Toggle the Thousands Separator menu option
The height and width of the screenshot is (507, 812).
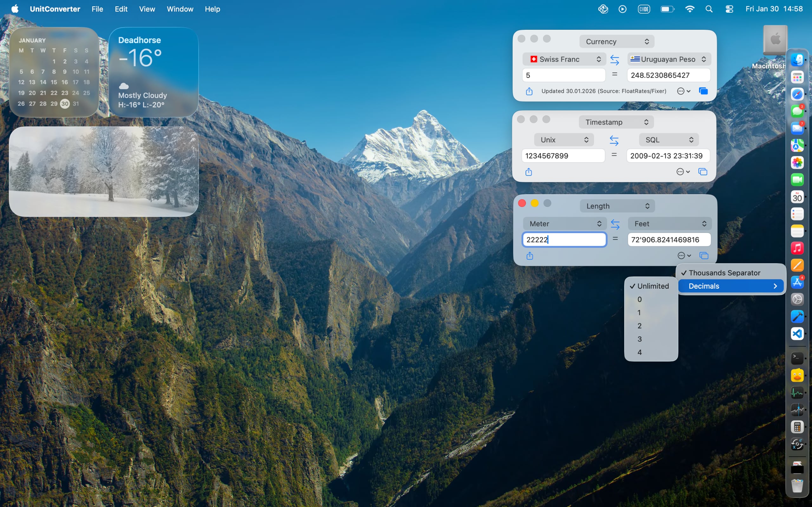(x=724, y=273)
